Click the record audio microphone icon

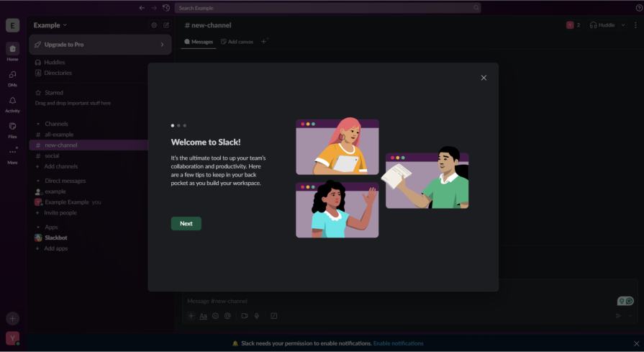point(257,316)
